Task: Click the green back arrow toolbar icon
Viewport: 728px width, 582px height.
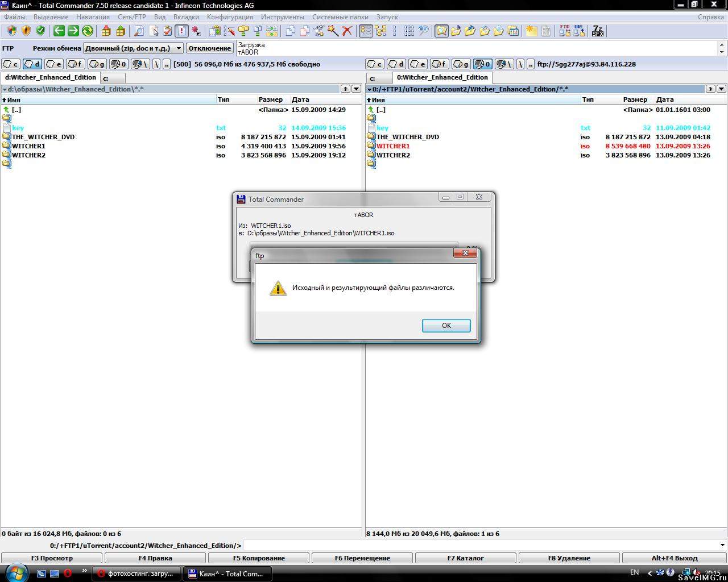Action: (x=59, y=31)
